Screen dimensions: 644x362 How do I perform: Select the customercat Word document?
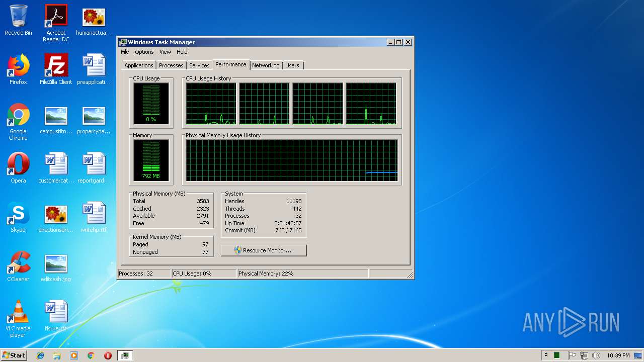[x=56, y=168]
